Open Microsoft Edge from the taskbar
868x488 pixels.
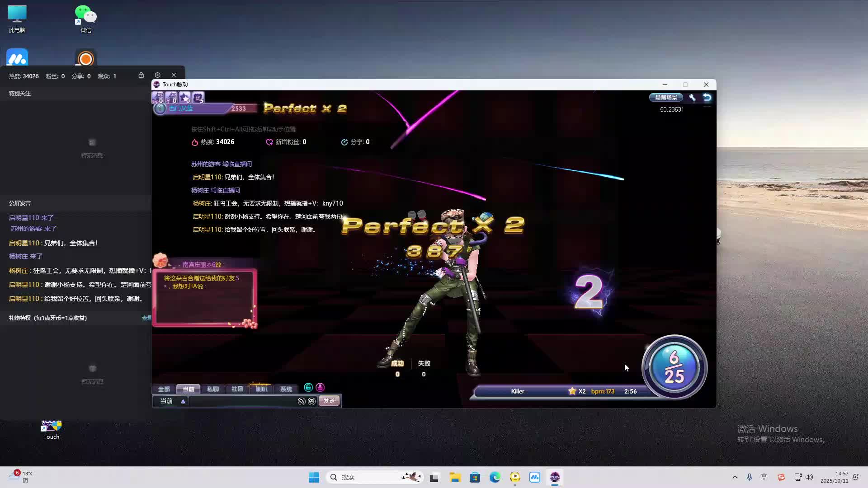(x=495, y=477)
